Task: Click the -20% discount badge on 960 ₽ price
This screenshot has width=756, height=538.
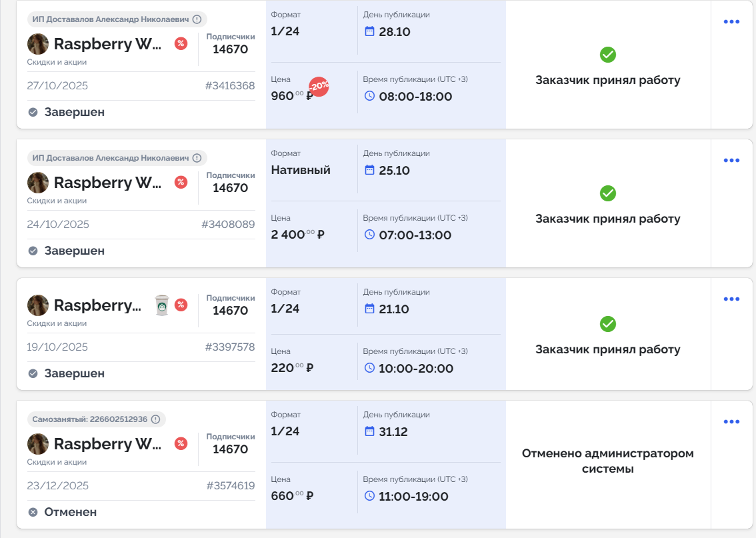Action: [x=319, y=86]
